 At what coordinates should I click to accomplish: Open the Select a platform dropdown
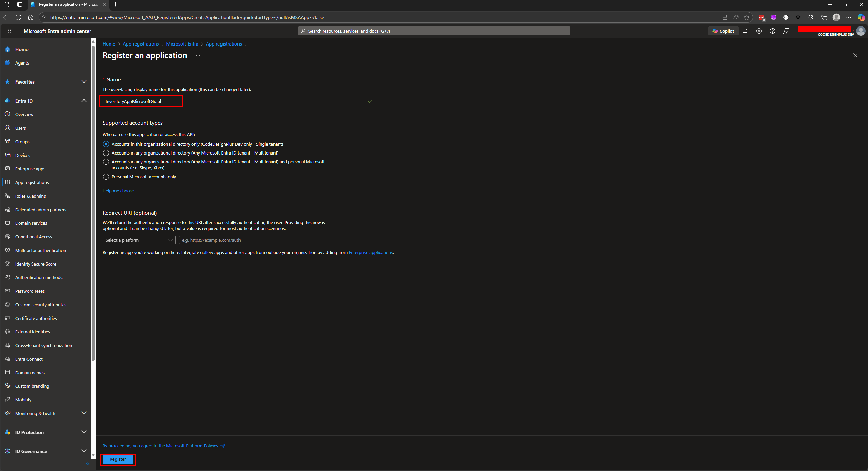(139, 240)
